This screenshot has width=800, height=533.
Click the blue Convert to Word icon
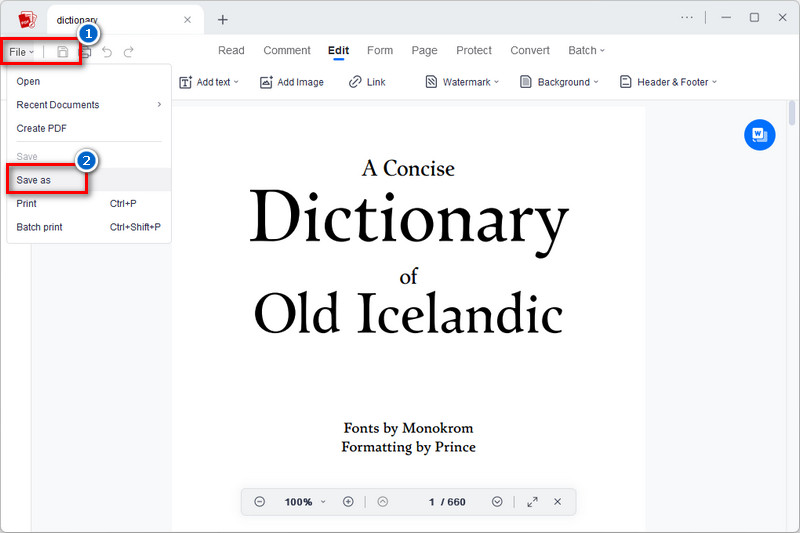[x=759, y=134]
